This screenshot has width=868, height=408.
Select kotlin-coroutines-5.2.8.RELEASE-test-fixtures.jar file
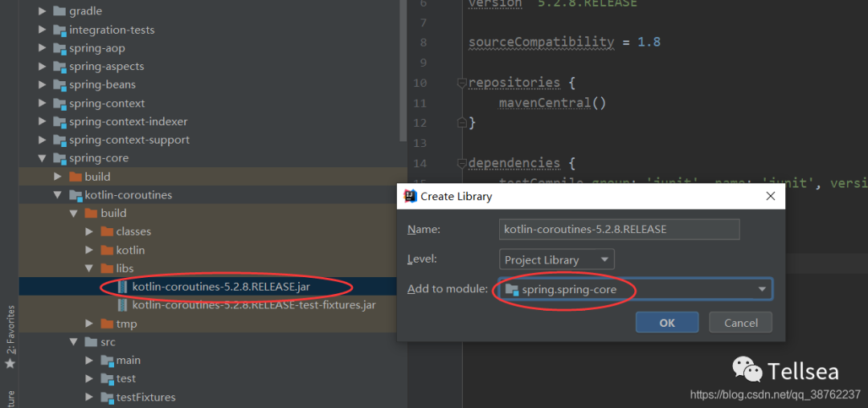[254, 305]
